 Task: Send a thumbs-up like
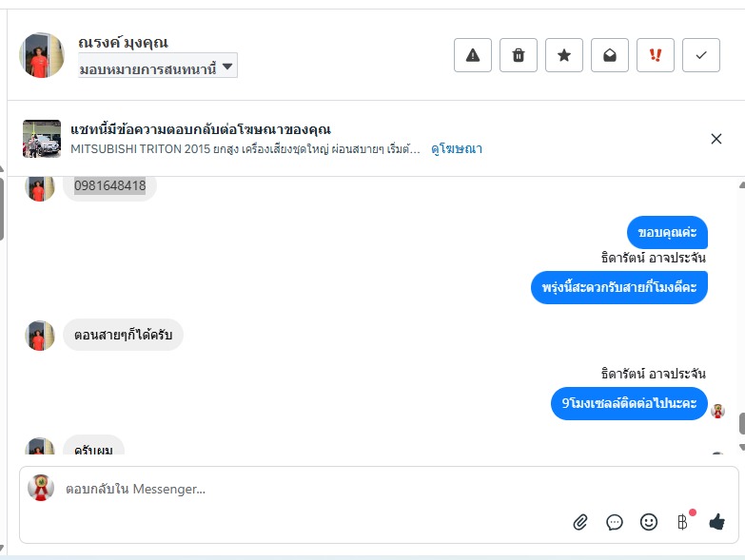point(717,522)
